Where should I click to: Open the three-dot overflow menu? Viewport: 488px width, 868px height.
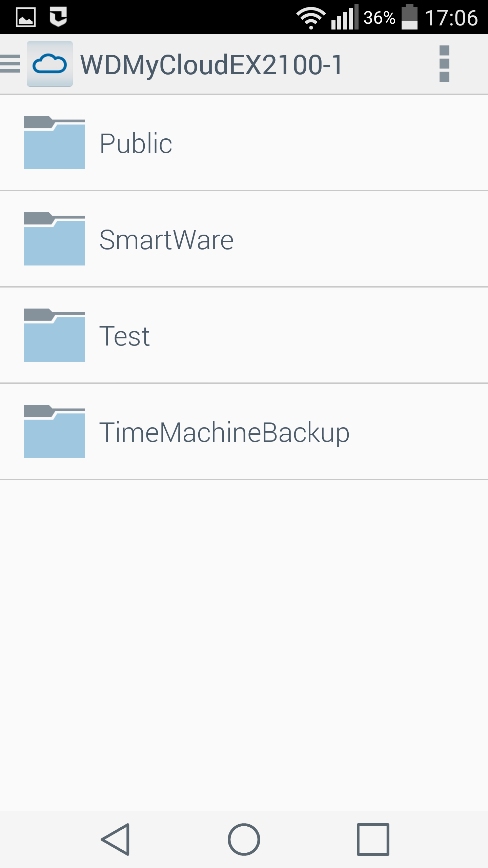click(x=444, y=64)
